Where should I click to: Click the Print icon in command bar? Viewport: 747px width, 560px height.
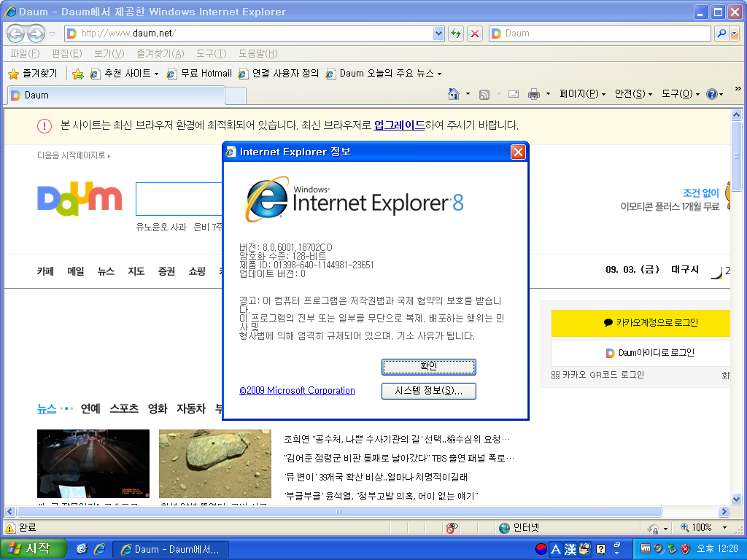coord(533,94)
